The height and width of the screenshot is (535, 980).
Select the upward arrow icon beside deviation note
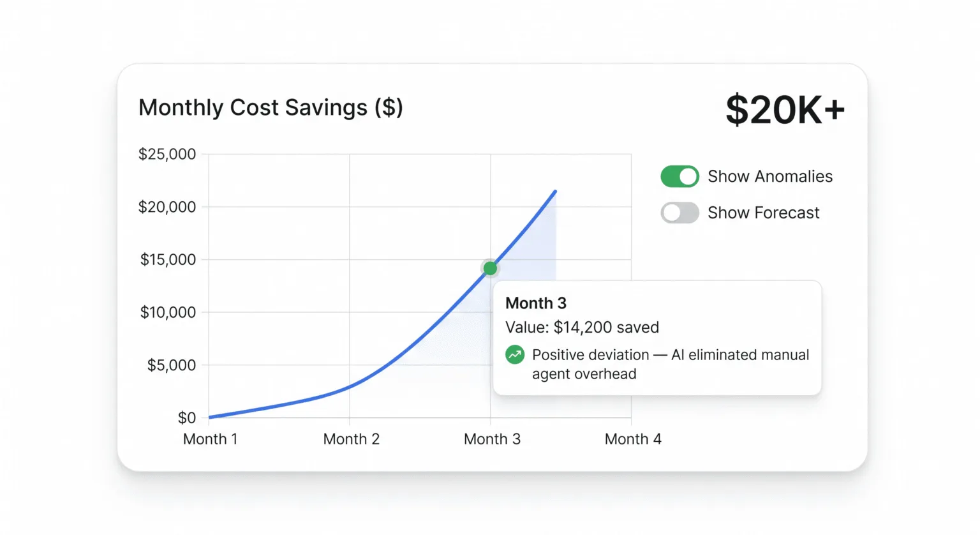(514, 354)
